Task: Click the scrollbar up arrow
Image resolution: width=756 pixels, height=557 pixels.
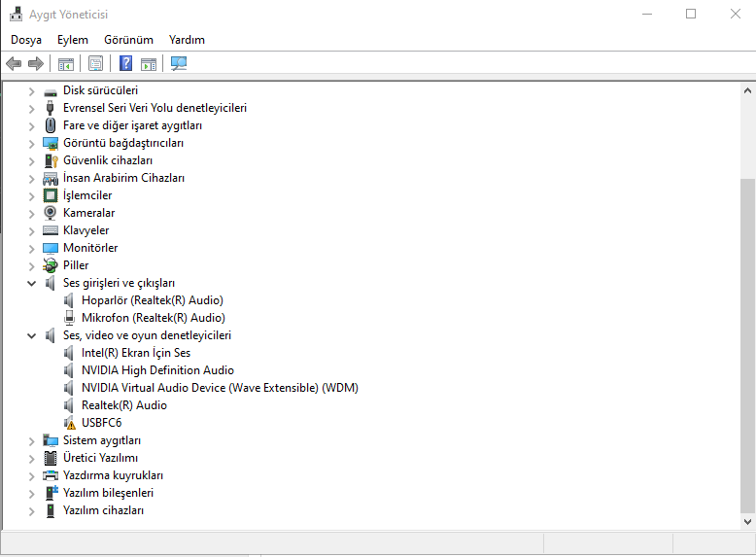Action: 747,90
